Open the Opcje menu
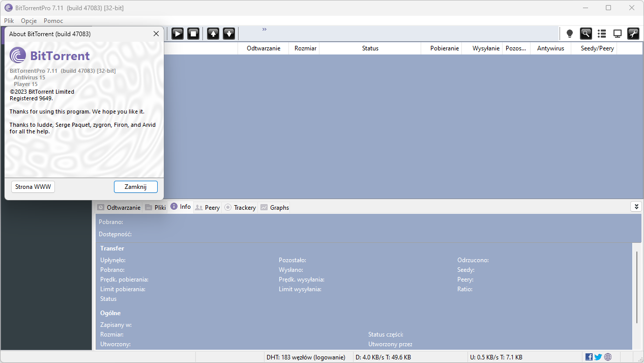 29,21
